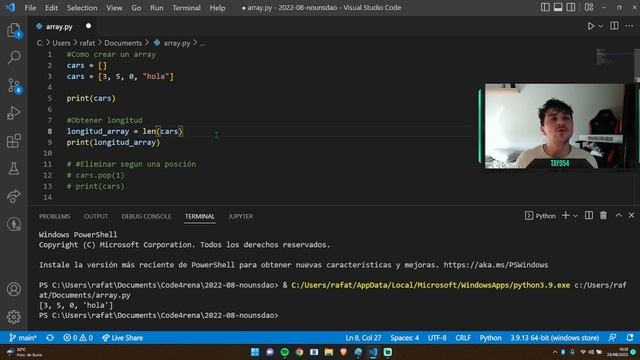The width and height of the screenshot is (640, 360).
Task: Open the View menu
Action: 114,8
